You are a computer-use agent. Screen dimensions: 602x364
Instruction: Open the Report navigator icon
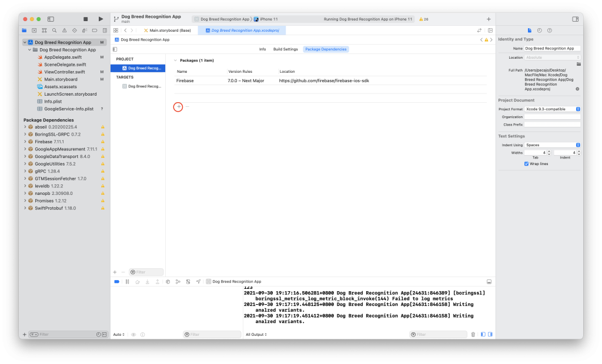(x=105, y=31)
